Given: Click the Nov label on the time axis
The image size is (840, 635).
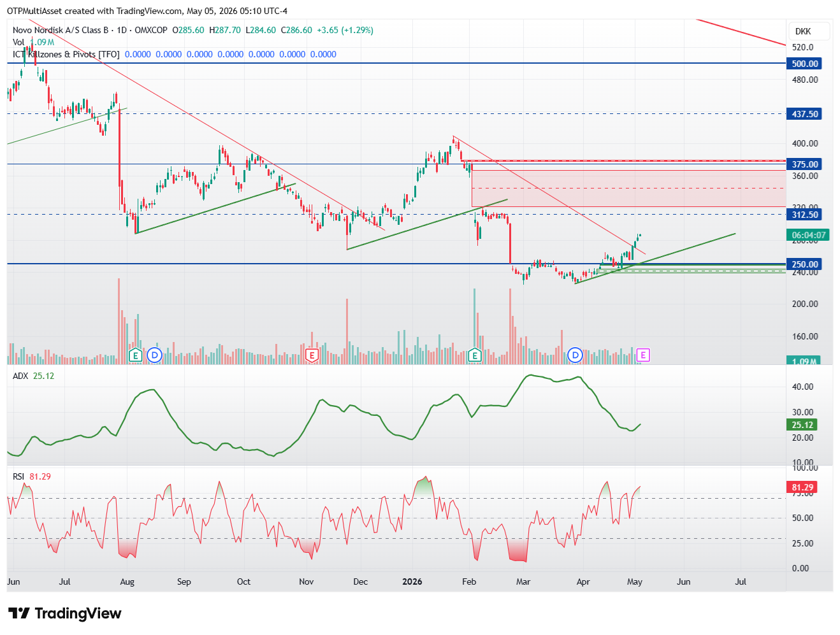Looking at the screenshot, I should tap(307, 581).
